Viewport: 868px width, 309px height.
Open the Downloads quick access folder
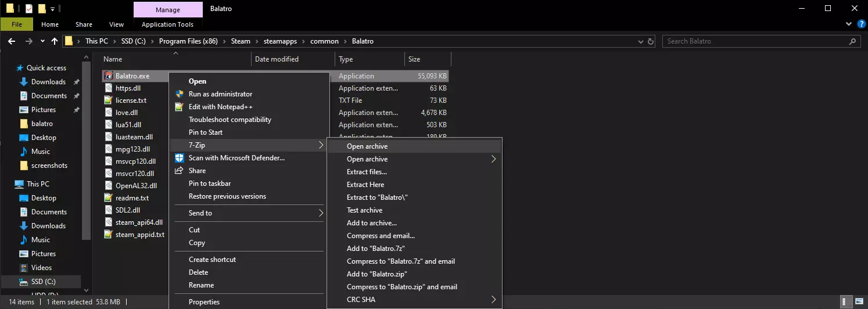click(48, 82)
